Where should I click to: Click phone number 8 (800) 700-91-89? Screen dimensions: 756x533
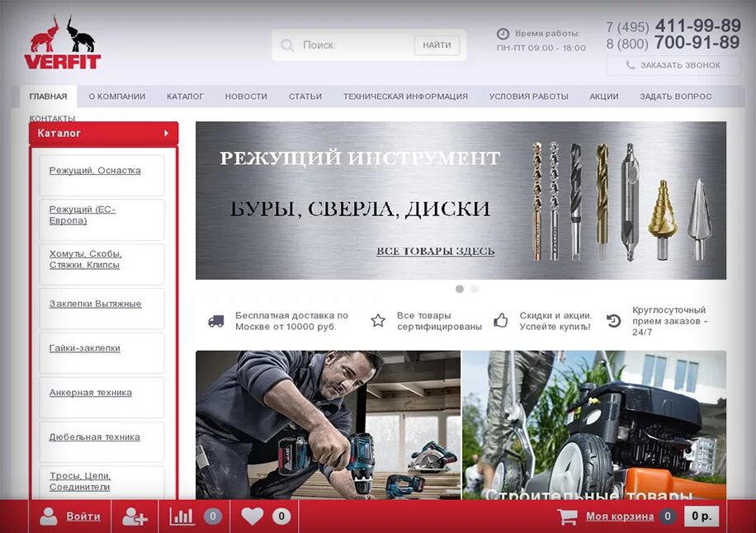click(673, 43)
